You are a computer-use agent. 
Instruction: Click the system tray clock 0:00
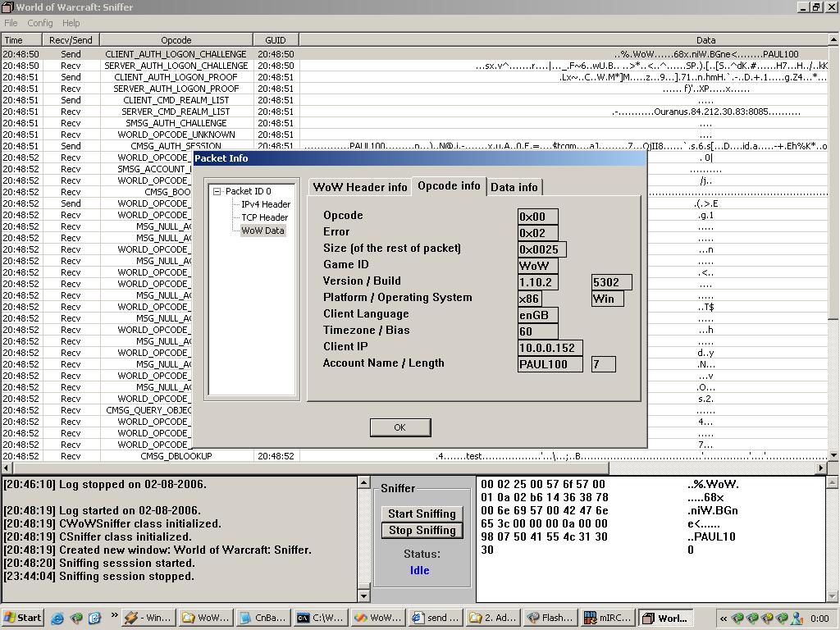(x=819, y=619)
